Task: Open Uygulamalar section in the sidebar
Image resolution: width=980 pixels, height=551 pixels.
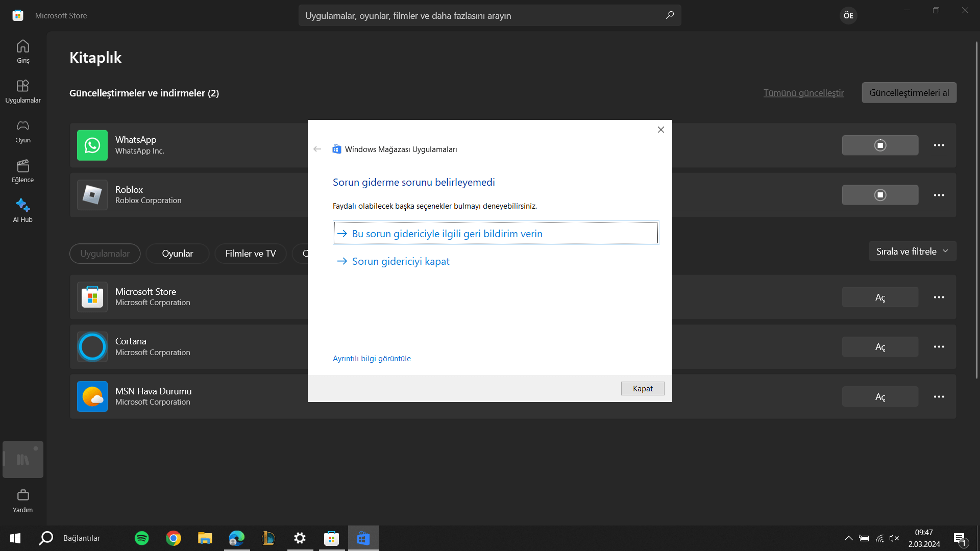Action: tap(23, 91)
